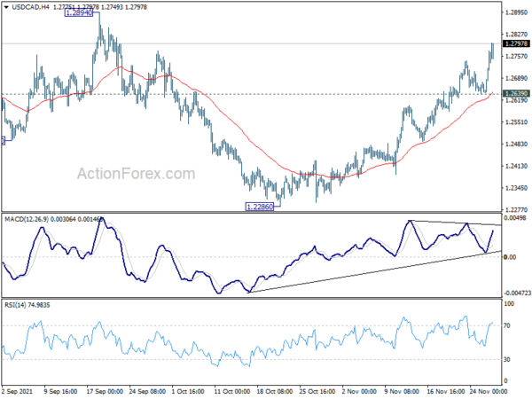Click the 1.28950 price axis value
532x399 pixels.
pyautogui.click(x=516, y=12)
